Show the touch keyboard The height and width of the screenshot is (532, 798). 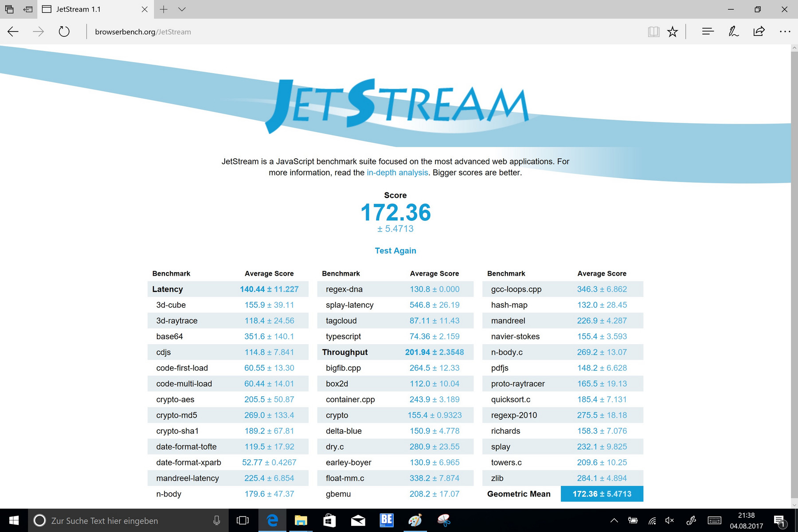tap(714, 520)
